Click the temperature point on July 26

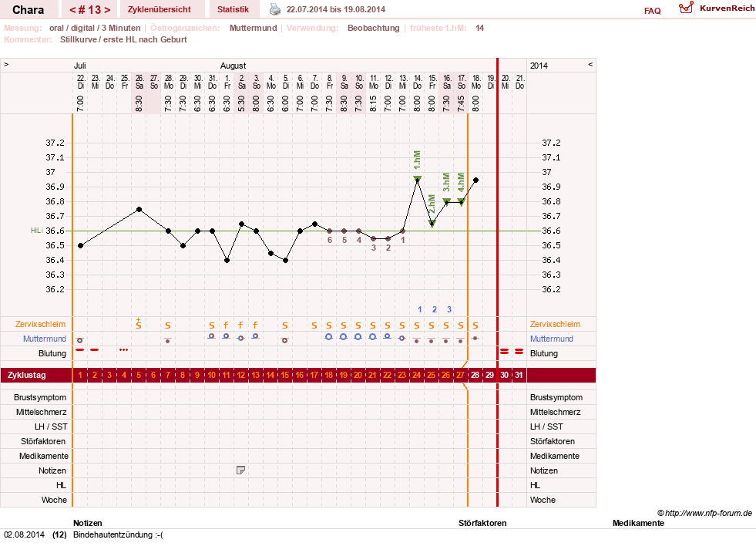(x=139, y=210)
